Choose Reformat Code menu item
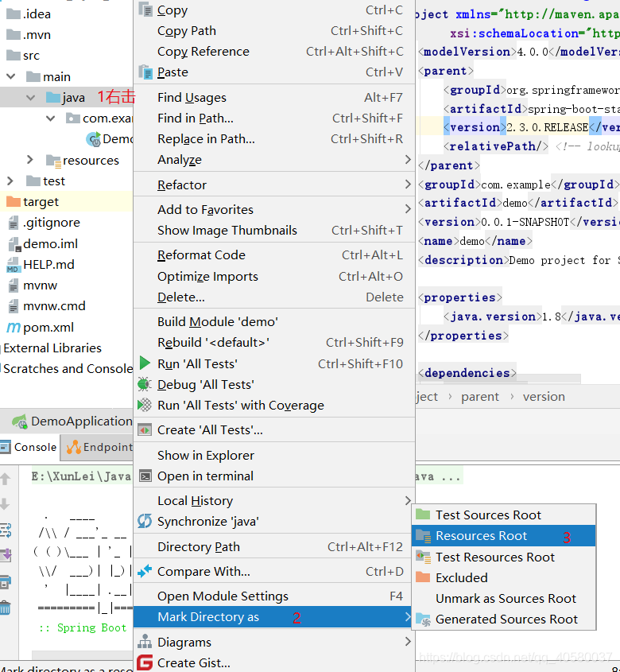 [x=274, y=255]
